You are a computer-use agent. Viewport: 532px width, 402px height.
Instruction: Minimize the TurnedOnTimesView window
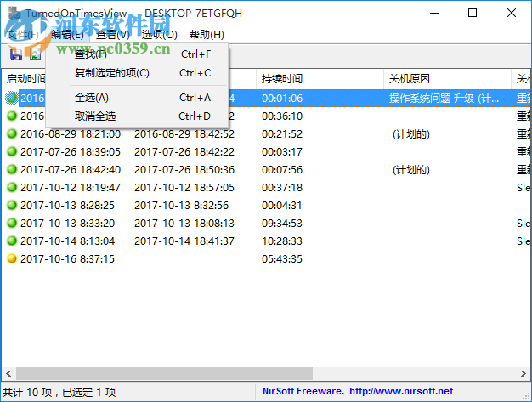coord(434,13)
